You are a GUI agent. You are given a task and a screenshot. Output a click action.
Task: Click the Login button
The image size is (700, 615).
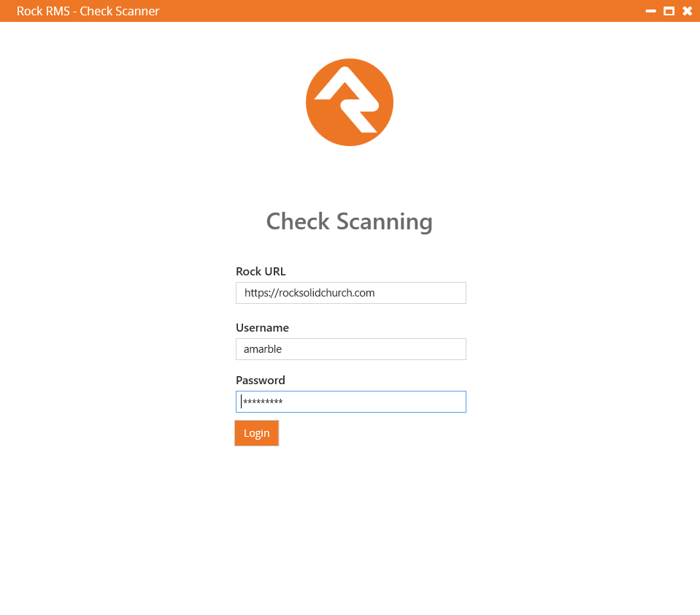point(257,433)
